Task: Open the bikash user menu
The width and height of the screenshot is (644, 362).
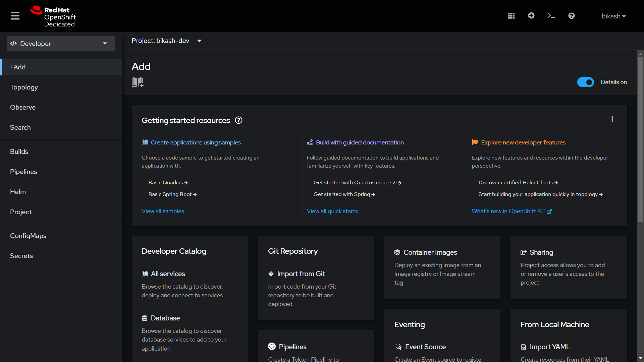Action: [613, 16]
